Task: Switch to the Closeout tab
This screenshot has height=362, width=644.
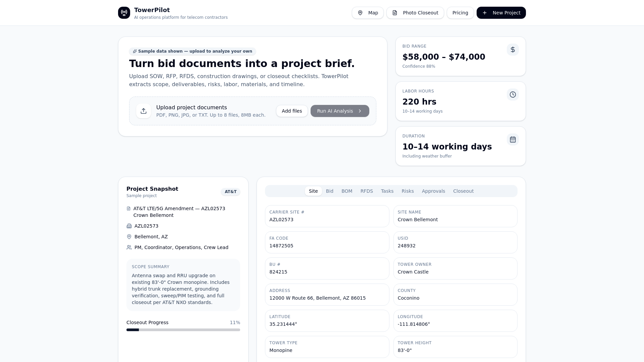Action: (463, 191)
